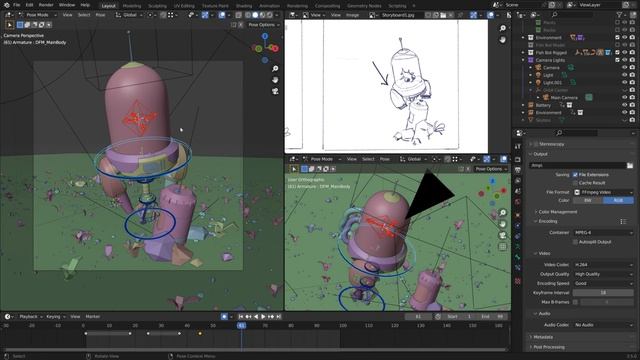Open the outliner filter dropdown
Screen dimensions: 640x360
[x=622, y=15]
